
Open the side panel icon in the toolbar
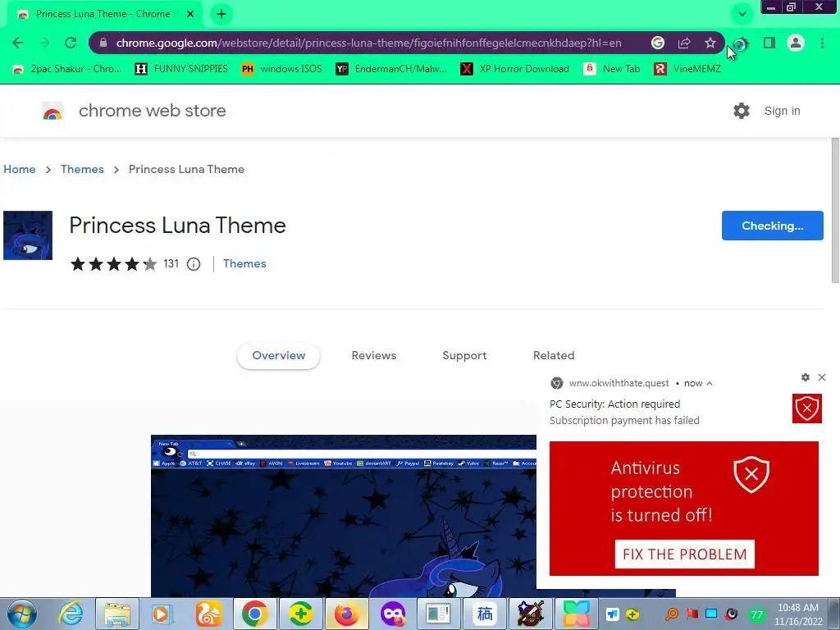point(769,43)
